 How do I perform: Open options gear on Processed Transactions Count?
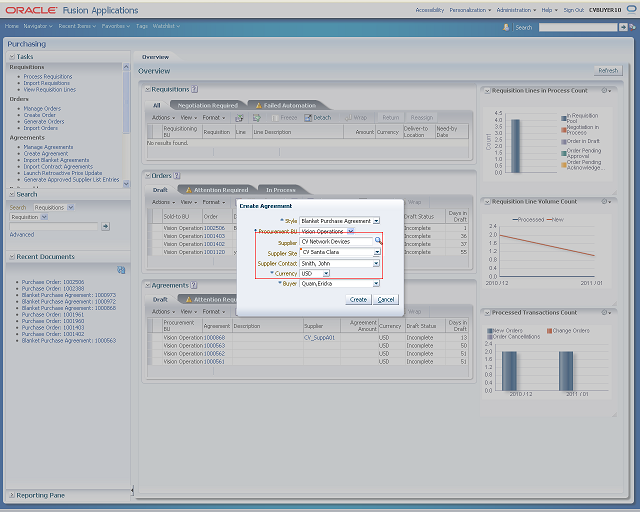(x=606, y=313)
